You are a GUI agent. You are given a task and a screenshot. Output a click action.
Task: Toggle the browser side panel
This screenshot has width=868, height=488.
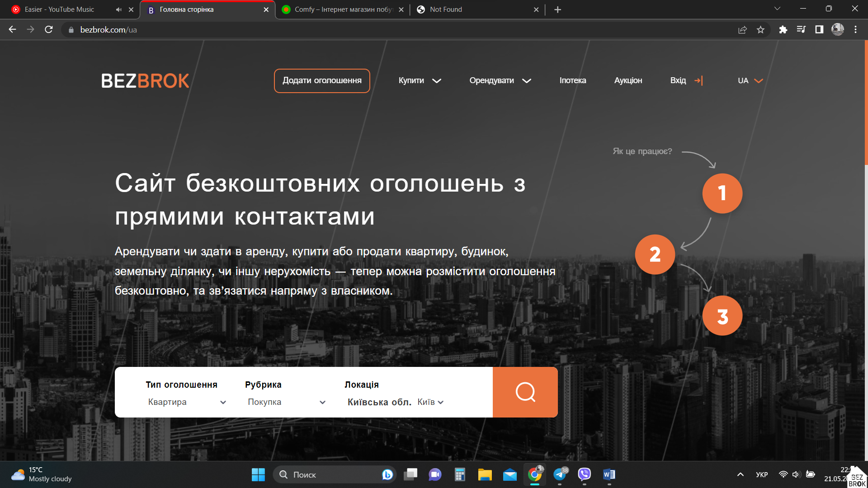pos(819,30)
